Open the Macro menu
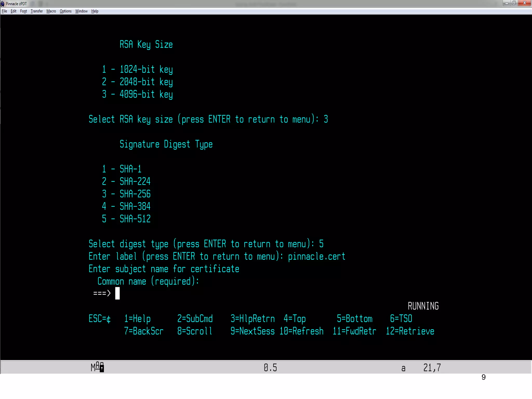This screenshot has height=399, width=532. [x=51, y=11]
